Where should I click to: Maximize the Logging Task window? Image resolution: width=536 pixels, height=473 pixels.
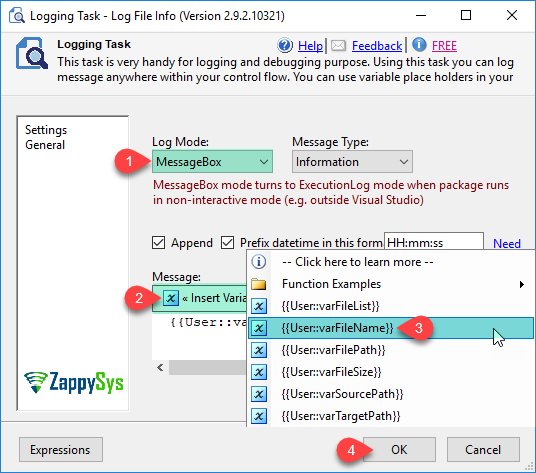(466, 15)
